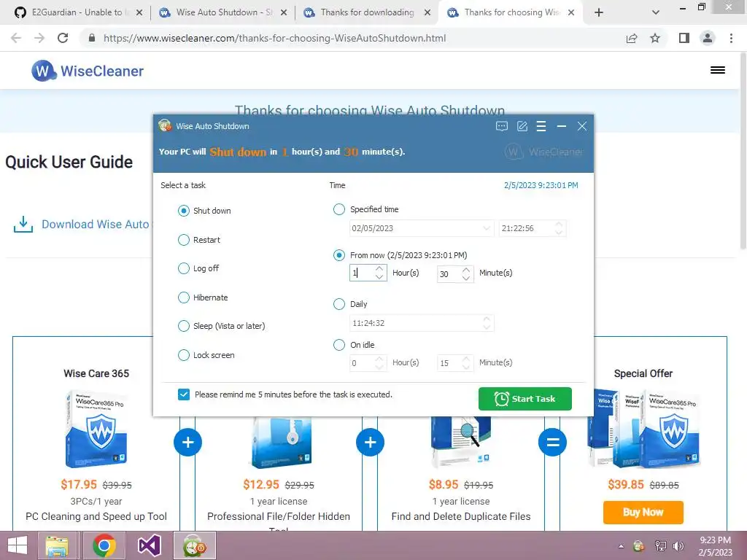Click the volume icon in the system tray

tap(678, 546)
